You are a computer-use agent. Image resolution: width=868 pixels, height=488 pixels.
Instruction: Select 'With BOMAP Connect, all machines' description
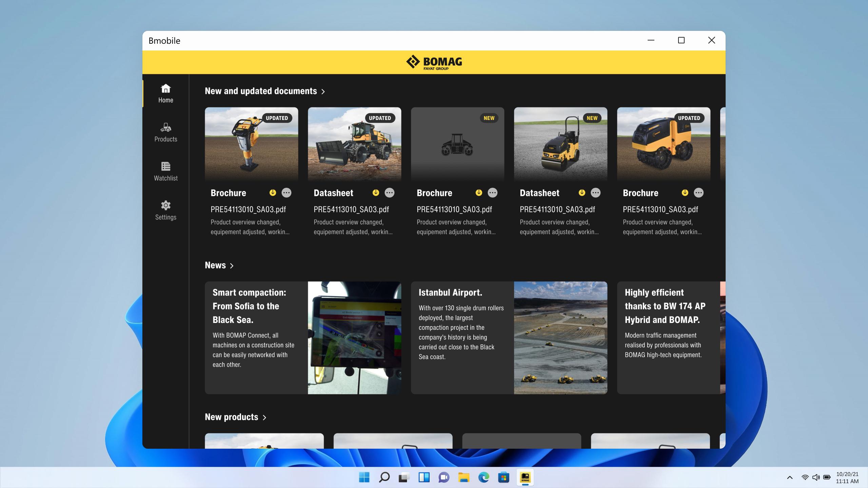point(253,350)
